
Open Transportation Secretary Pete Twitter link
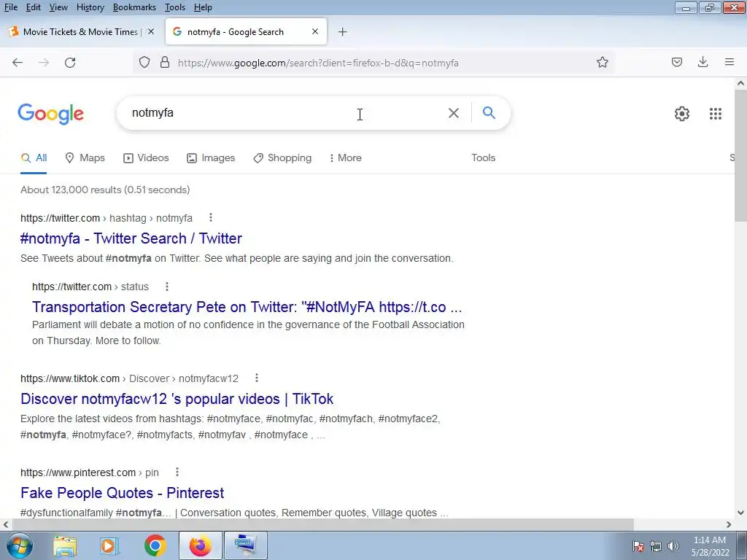tap(247, 307)
